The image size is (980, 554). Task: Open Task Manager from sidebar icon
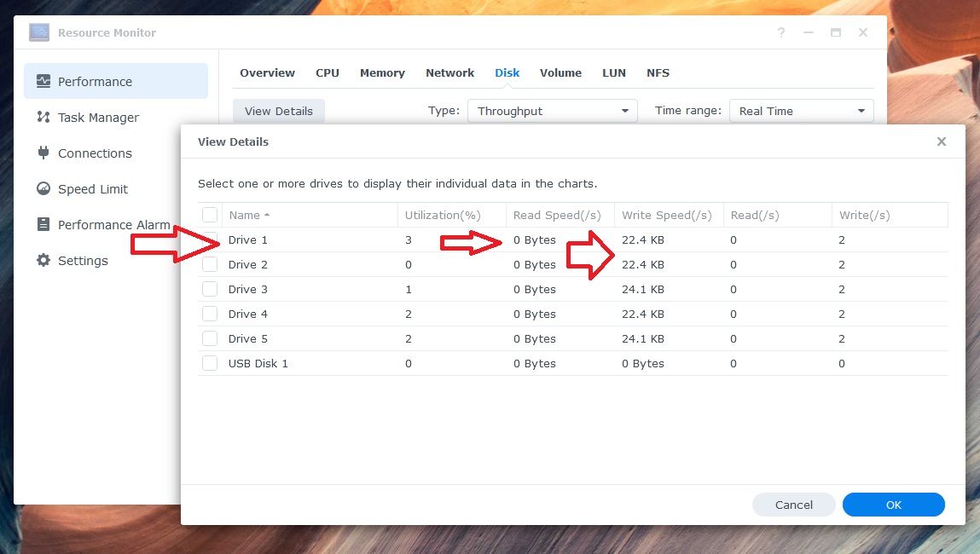click(43, 118)
